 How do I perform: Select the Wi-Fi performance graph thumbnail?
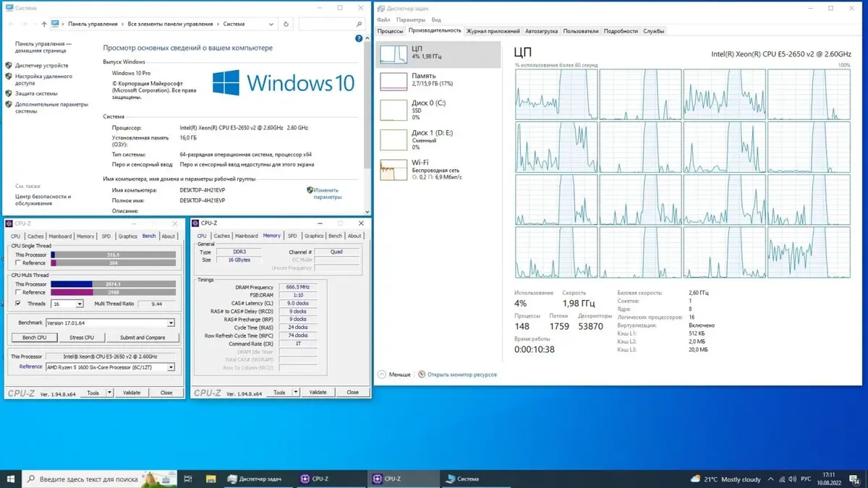(394, 169)
